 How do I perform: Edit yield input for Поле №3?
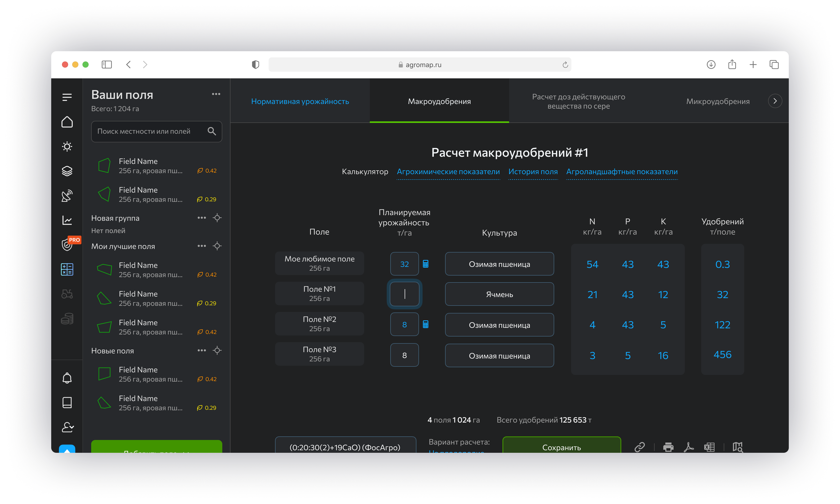point(404,355)
